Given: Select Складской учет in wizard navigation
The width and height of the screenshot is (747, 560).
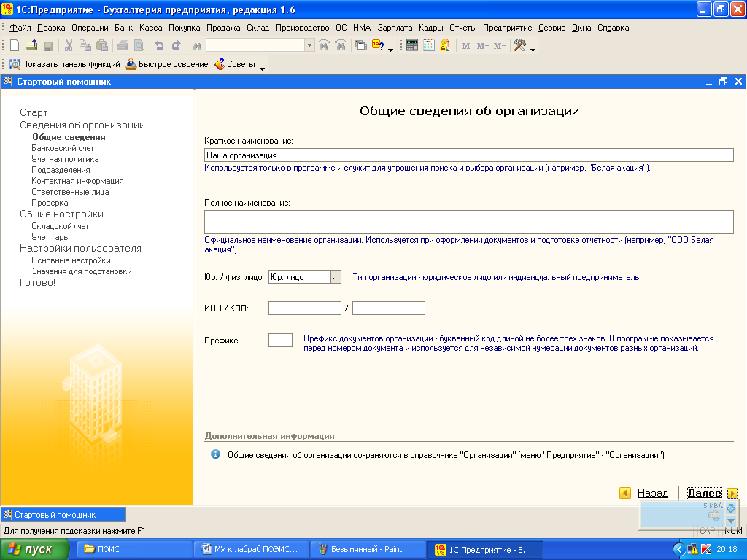Looking at the screenshot, I should pos(60,226).
